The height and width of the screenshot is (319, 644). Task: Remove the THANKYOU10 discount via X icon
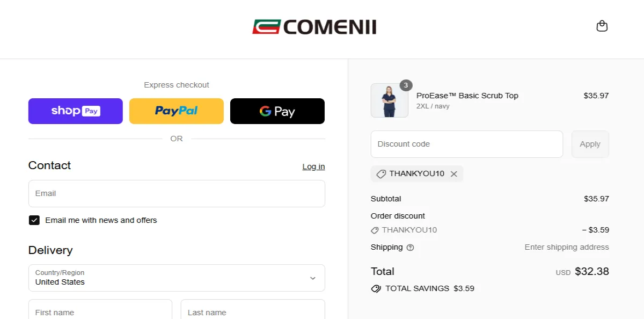point(453,173)
